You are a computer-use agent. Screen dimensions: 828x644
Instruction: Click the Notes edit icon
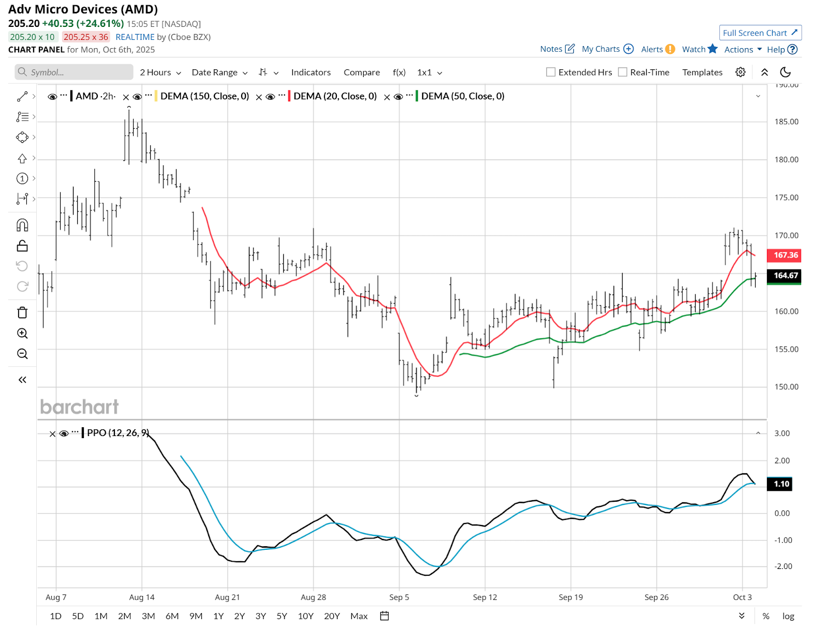570,49
